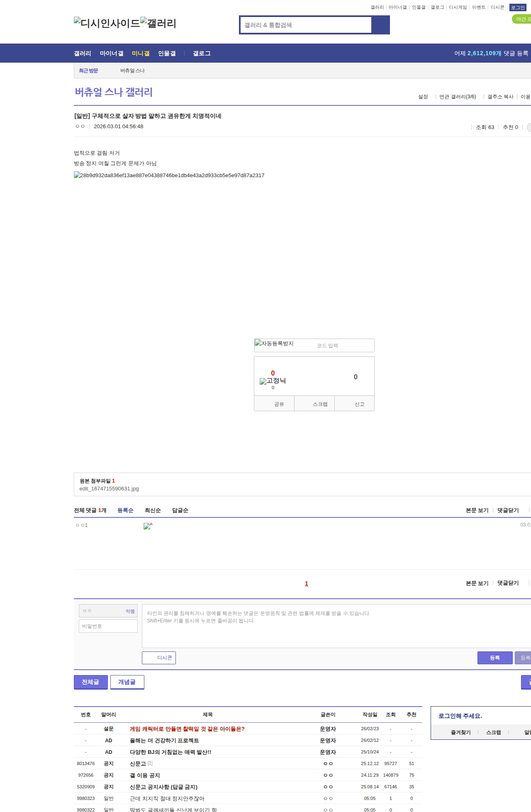Click the 자동등록방지 captcha image
This screenshot has width=531, height=812.
(x=274, y=344)
